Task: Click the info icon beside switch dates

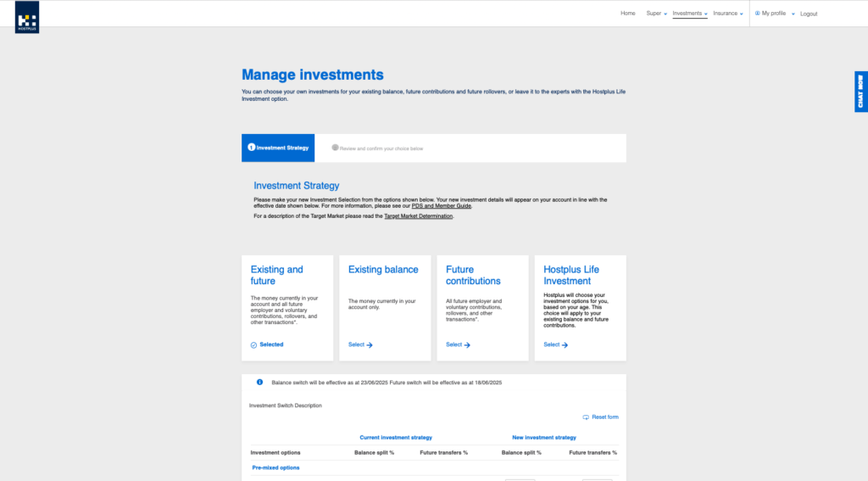Action: [259, 382]
